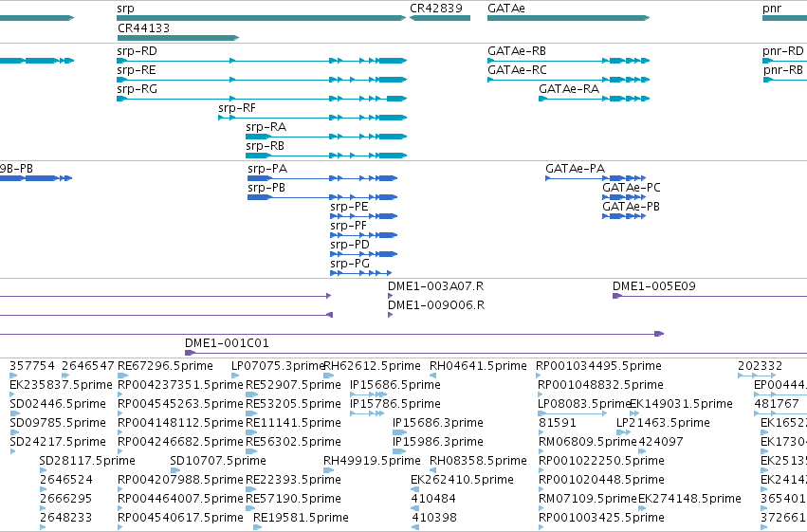
Task: Select feature 202332
Action: coord(761,366)
